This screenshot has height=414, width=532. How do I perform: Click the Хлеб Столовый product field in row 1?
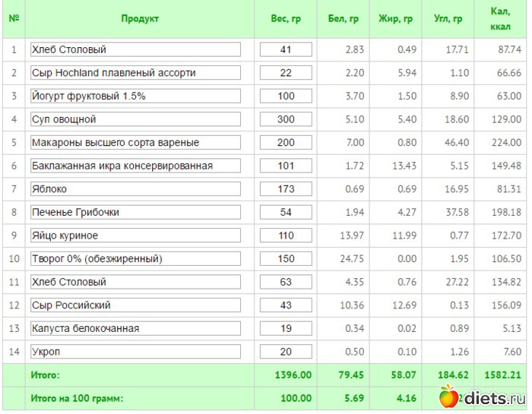(135, 49)
